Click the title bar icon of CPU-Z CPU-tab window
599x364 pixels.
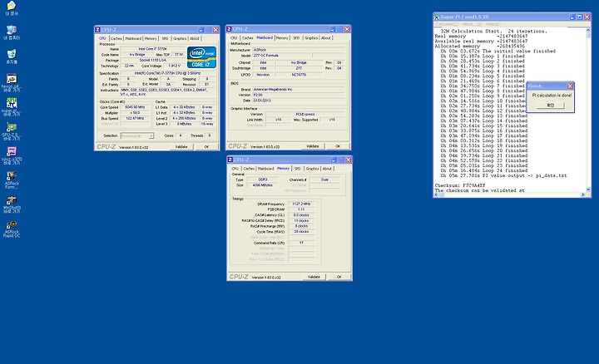[98, 29]
